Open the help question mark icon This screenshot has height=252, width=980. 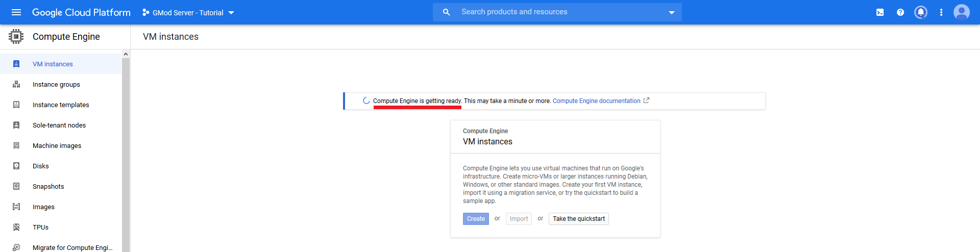(x=900, y=12)
